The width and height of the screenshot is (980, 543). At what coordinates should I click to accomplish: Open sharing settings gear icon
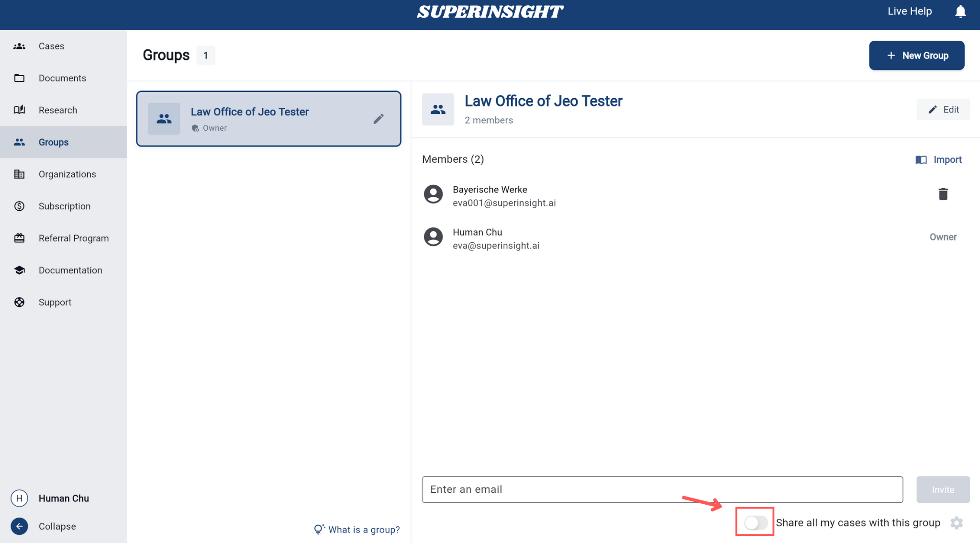[956, 522]
